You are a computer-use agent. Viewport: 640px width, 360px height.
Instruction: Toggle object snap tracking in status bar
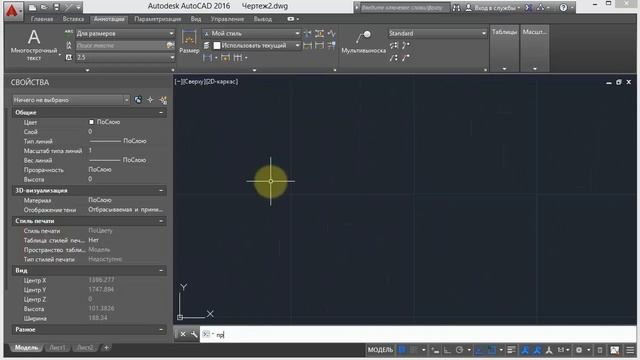pyautogui.click(x=479, y=350)
